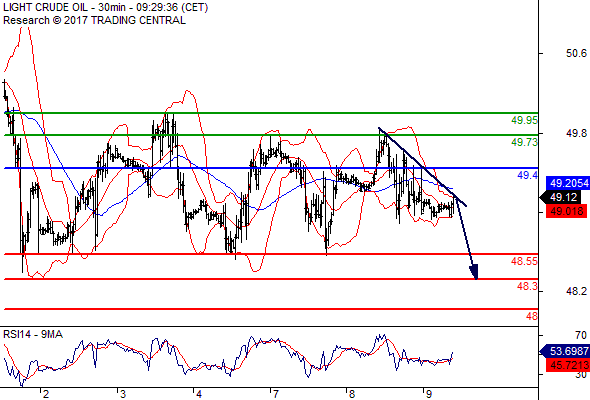Click the RSI 45.7213 red value tag
Viewport: 590px width, 400px height.
pos(567,365)
